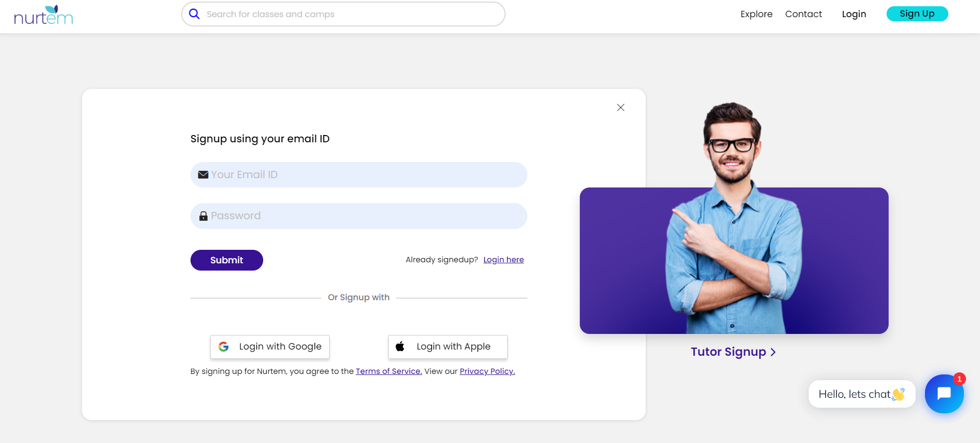980x443 pixels.
Task: Click the envelope icon in email field
Action: (x=203, y=174)
